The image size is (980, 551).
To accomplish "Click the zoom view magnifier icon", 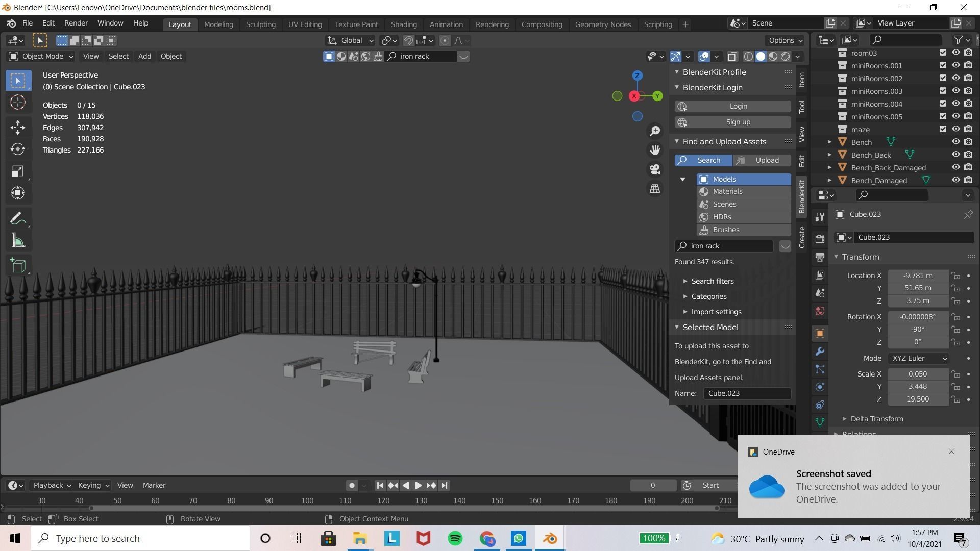I will click(655, 131).
